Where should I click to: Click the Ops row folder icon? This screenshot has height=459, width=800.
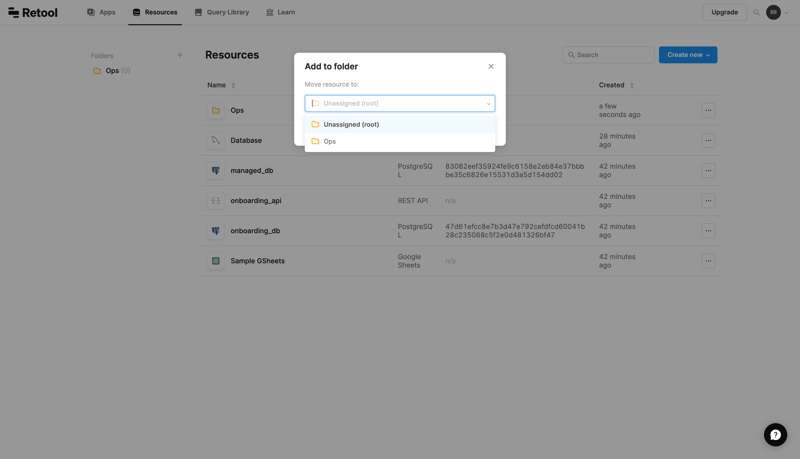(x=216, y=110)
